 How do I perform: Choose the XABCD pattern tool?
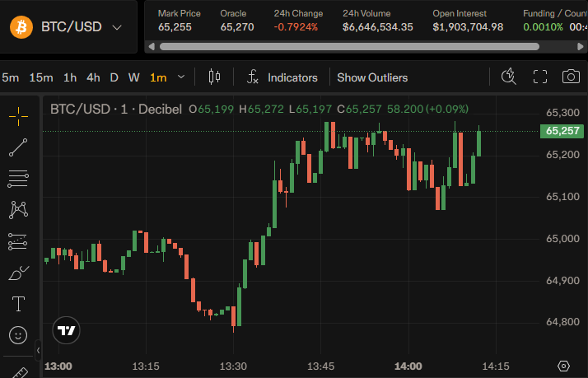[x=18, y=210]
